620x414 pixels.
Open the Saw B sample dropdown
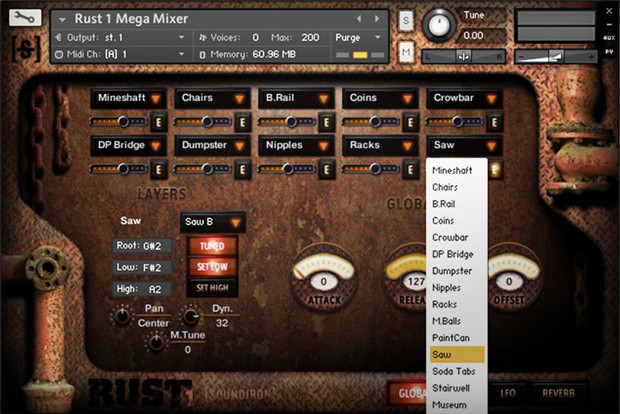pyautogui.click(x=213, y=222)
